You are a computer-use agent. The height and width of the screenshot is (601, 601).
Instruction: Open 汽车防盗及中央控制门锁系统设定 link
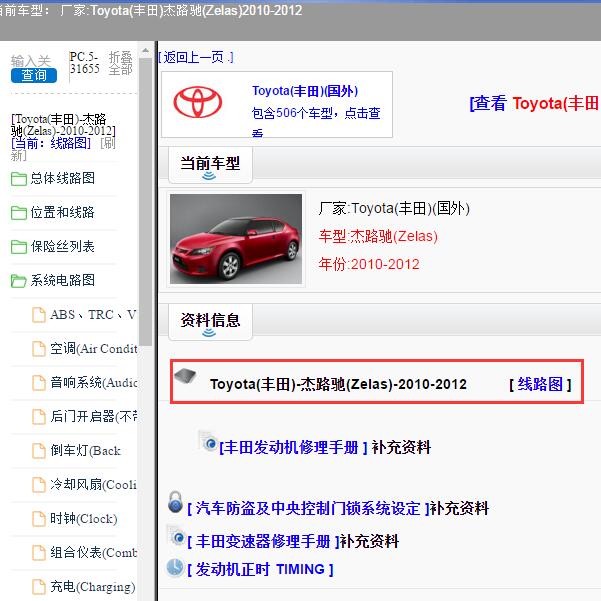(309, 509)
